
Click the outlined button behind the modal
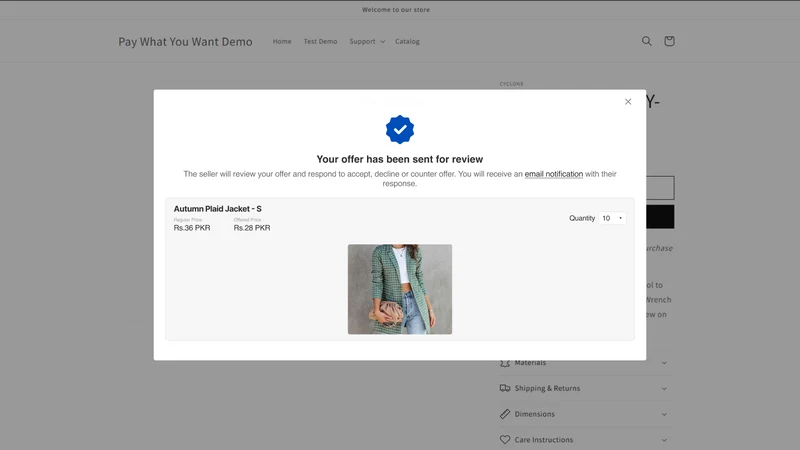[660, 188]
